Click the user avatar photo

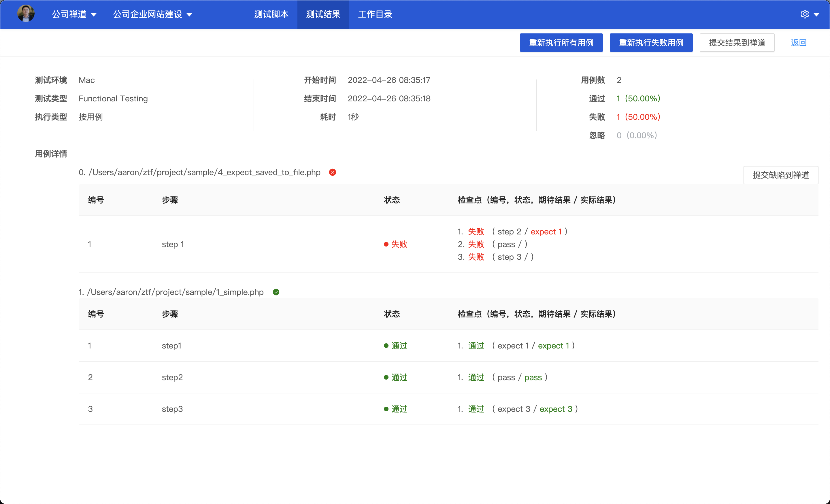[26, 14]
